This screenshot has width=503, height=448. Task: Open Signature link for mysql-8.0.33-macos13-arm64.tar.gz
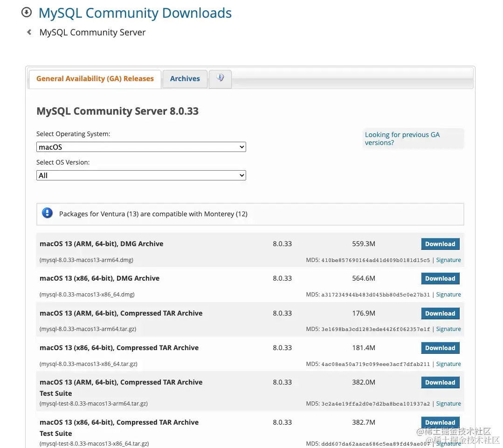tap(448, 329)
